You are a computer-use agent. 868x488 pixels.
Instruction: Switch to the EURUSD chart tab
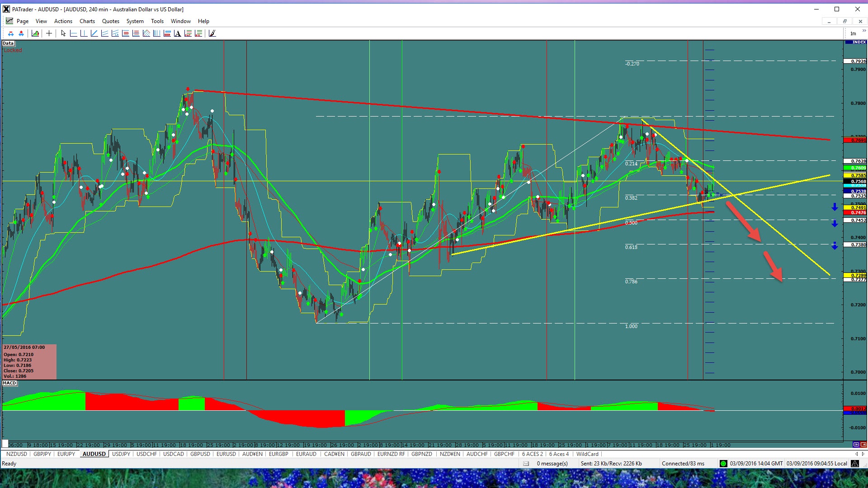point(226,454)
